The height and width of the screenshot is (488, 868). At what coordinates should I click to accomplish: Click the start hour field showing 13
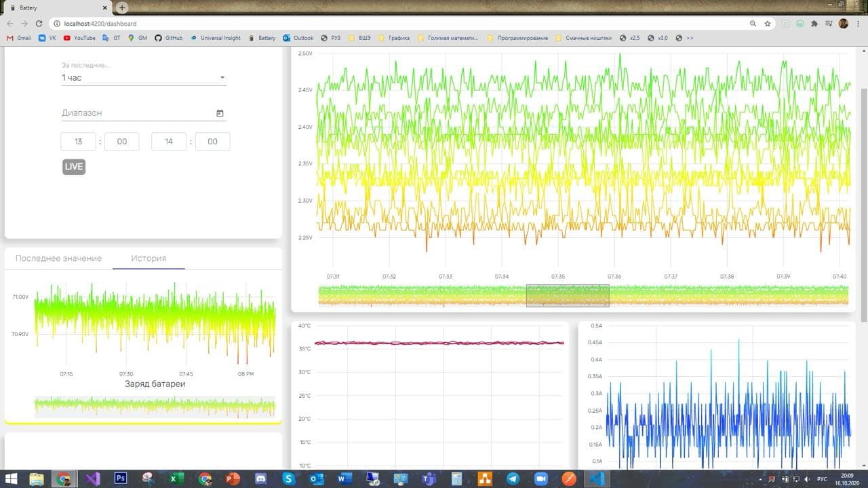tap(79, 142)
